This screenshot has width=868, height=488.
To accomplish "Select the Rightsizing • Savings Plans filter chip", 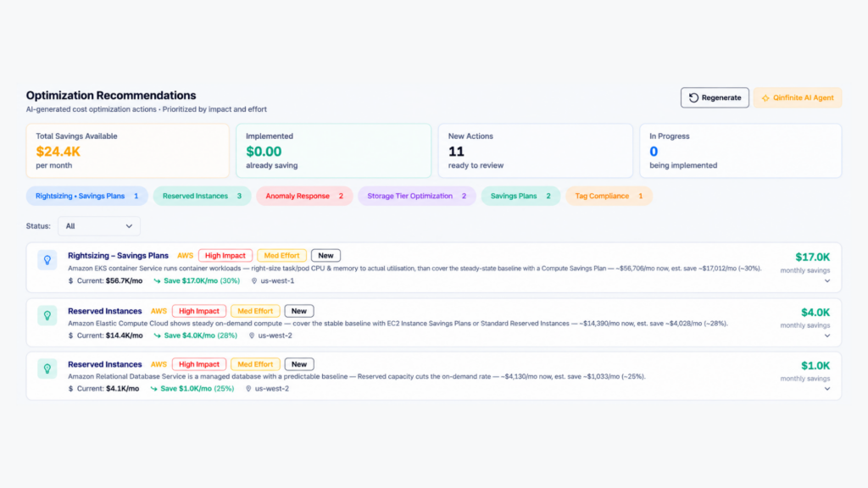I will 87,196.
